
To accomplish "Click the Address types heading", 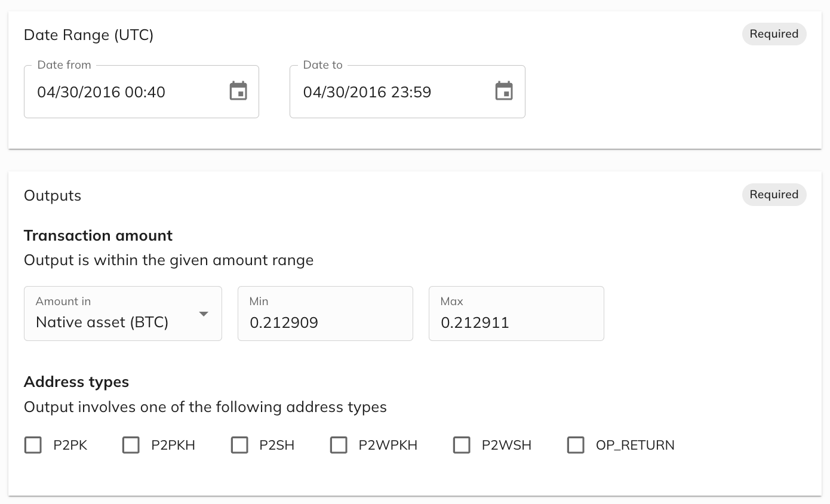I will 76,382.
